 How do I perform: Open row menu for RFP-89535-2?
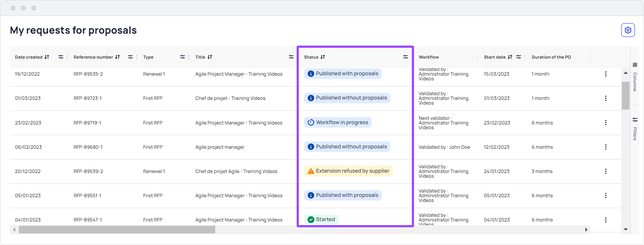606,74
